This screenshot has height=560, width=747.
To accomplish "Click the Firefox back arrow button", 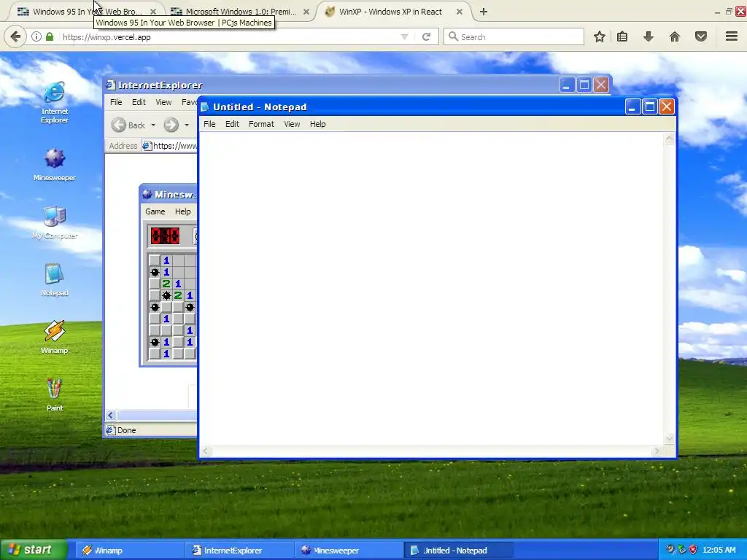I will coord(15,36).
